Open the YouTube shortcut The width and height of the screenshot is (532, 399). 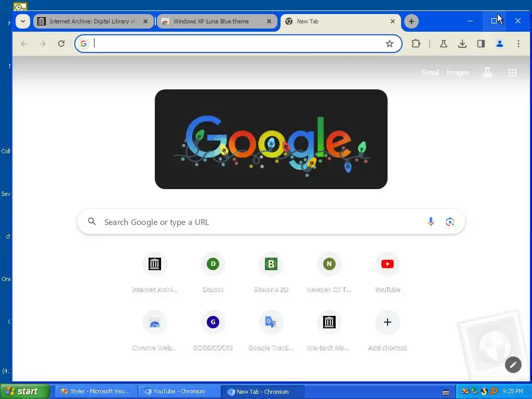tap(388, 273)
